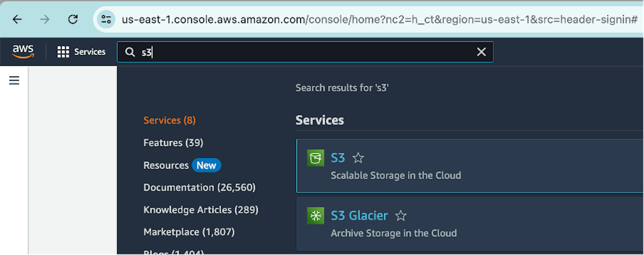
Task: Go back using browser back arrow
Action: [17, 19]
